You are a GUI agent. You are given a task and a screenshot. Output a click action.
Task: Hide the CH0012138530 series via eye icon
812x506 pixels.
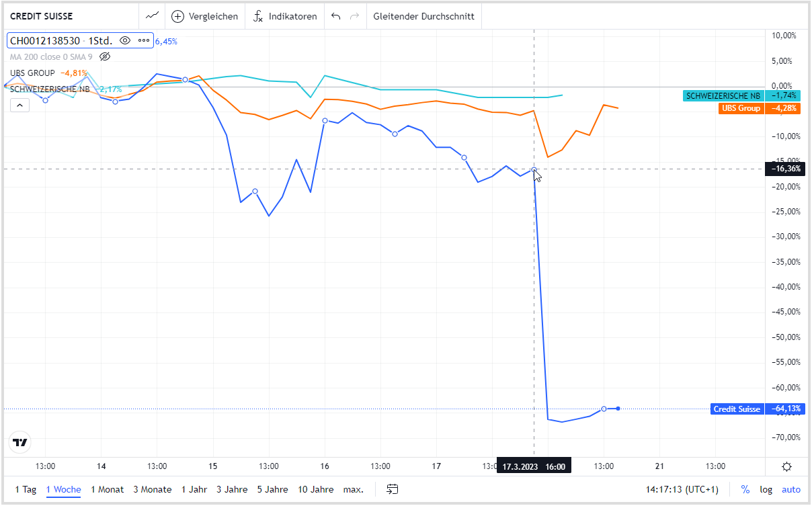[x=124, y=41]
